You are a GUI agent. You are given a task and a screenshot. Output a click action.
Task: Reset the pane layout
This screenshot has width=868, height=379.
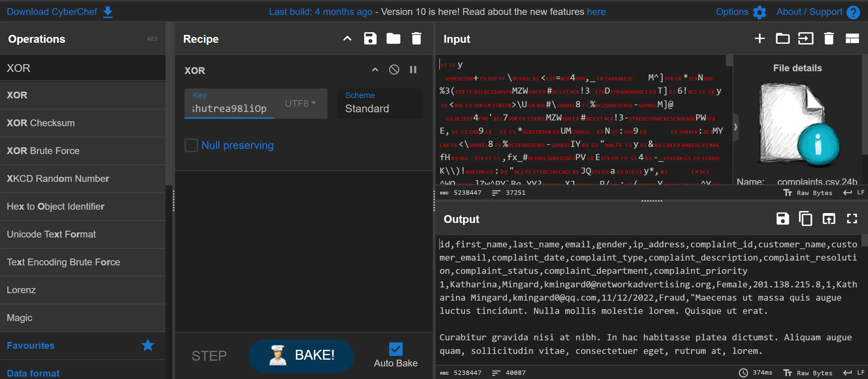point(852,39)
